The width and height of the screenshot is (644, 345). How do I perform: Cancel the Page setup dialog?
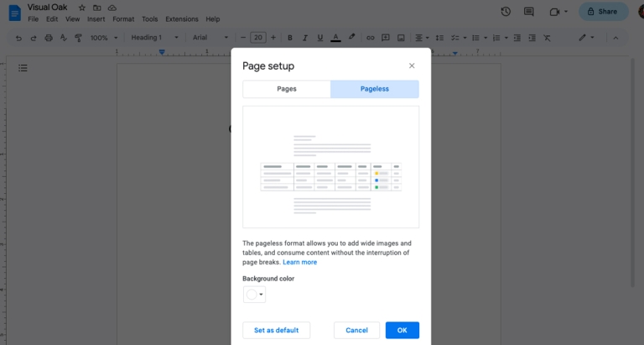pyautogui.click(x=356, y=330)
